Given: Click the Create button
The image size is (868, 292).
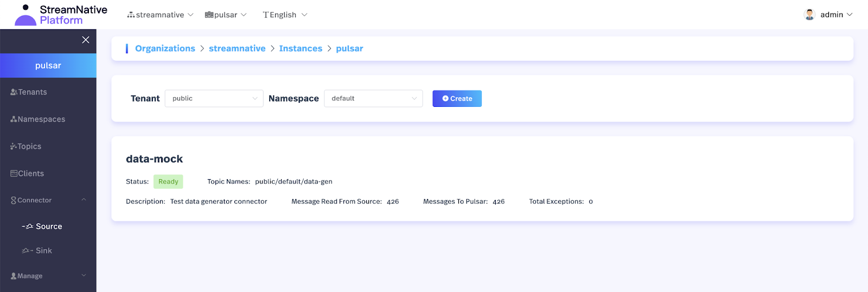Looking at the screenshot, I should pyautogui.click(x=457, y=98).
